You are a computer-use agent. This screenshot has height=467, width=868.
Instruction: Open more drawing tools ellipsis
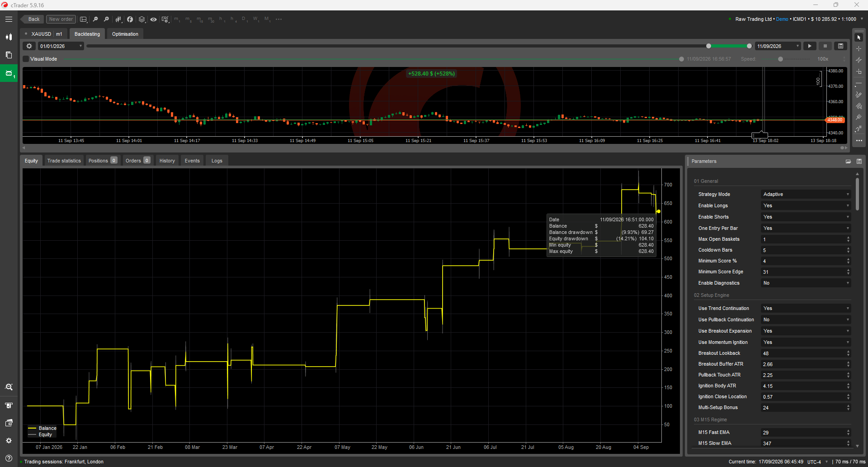click(x=859, y=141)
